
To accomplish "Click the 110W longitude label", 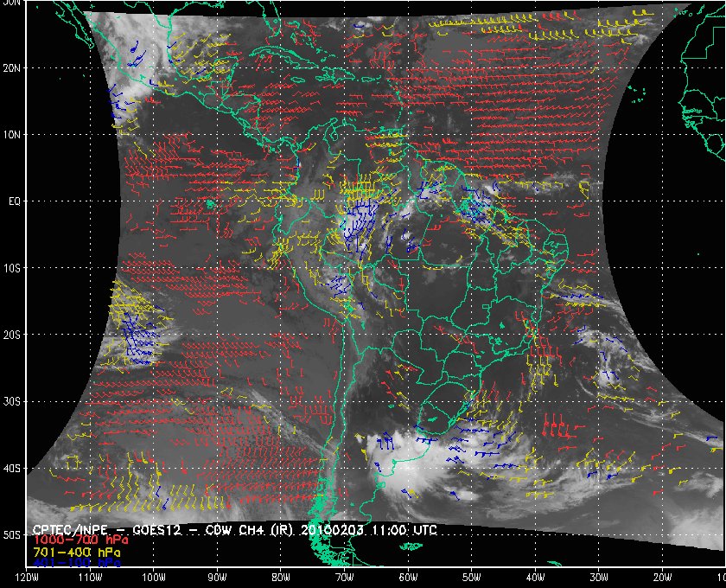I will pos(90,578).
